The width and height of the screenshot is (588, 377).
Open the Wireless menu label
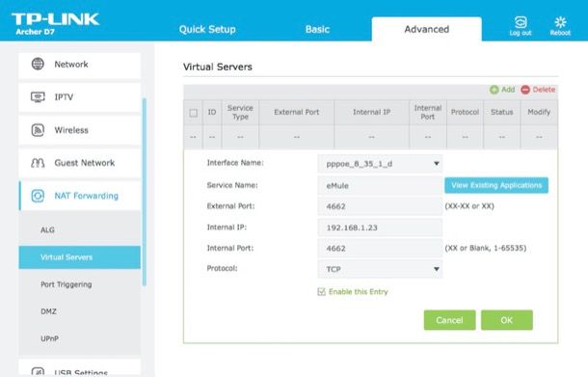(x=71, y=130)
